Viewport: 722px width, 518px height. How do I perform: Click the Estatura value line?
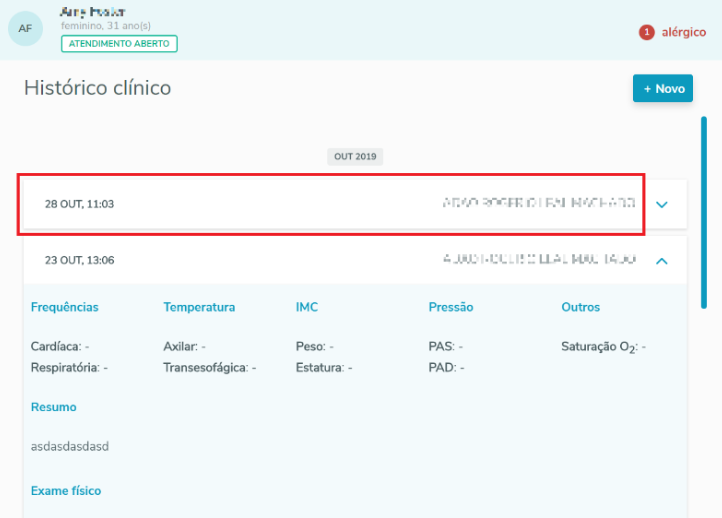tap(324, 367)
